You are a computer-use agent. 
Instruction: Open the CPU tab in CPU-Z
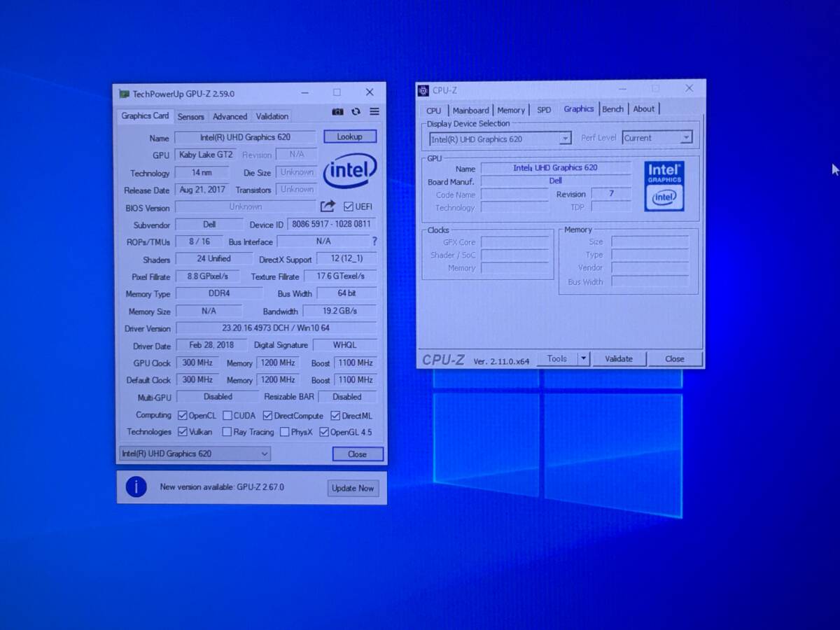434,111
